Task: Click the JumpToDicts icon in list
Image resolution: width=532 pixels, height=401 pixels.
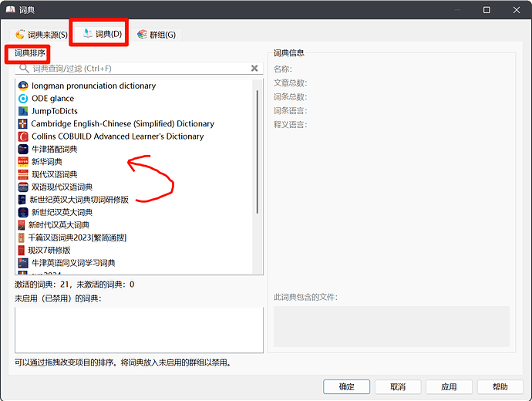Action: pyautogui.click(x=23, y=111)
